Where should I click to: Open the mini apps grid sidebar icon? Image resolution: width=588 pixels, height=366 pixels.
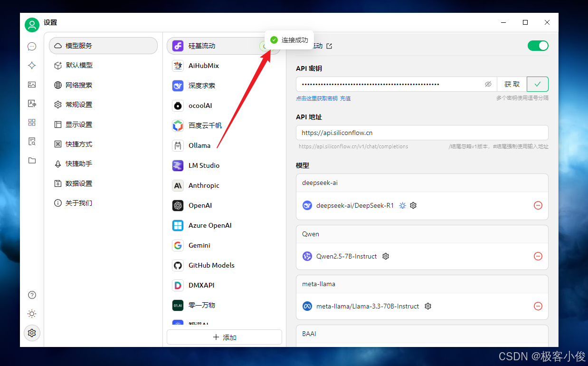click(32, 122)
